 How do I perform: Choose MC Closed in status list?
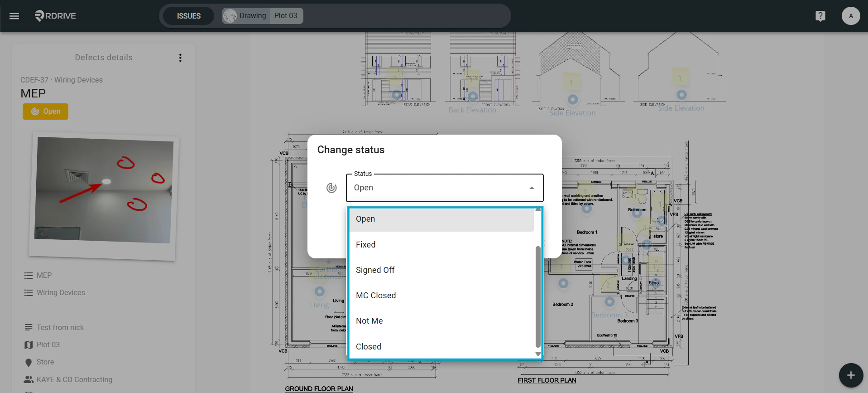(x=441, y=296)
